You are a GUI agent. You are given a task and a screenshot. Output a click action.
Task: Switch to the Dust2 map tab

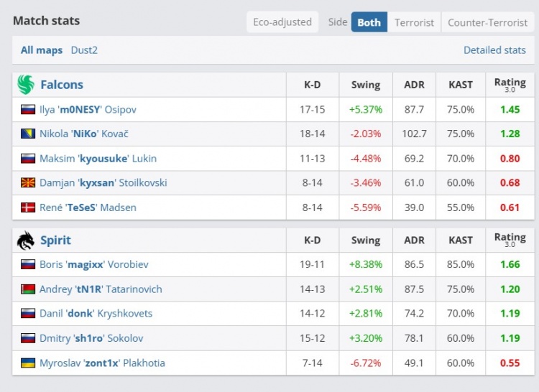click(x=84, y=50)
